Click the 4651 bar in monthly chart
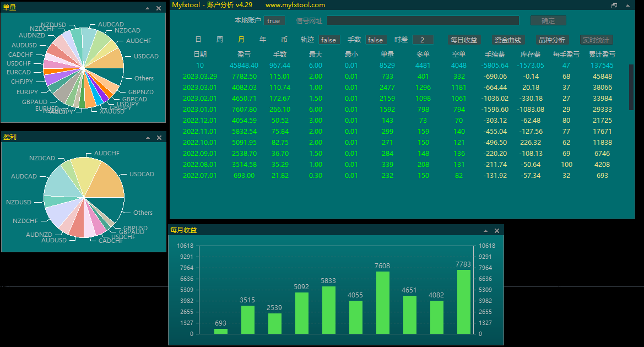The width and height of the screenshot is (644, 347). click(410, 315)
